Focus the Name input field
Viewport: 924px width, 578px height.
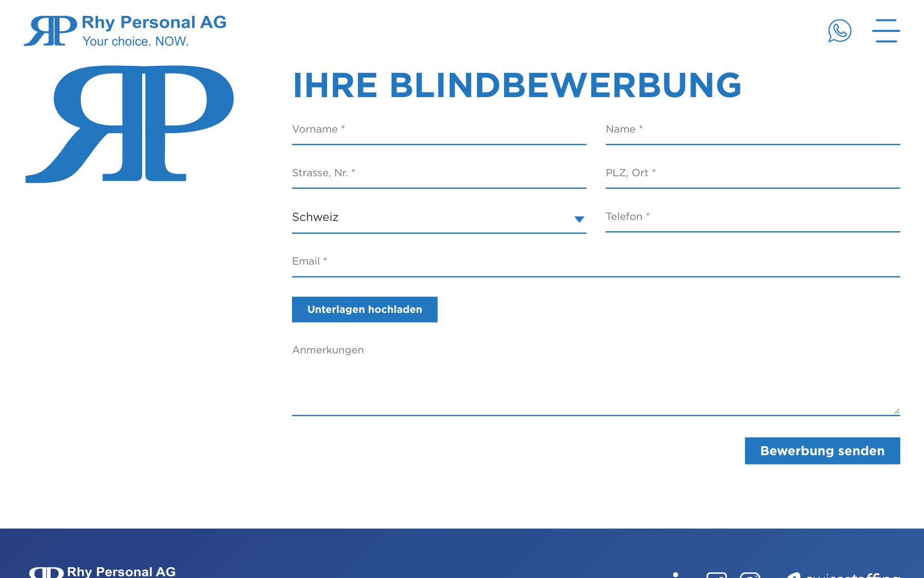point(753,129)
